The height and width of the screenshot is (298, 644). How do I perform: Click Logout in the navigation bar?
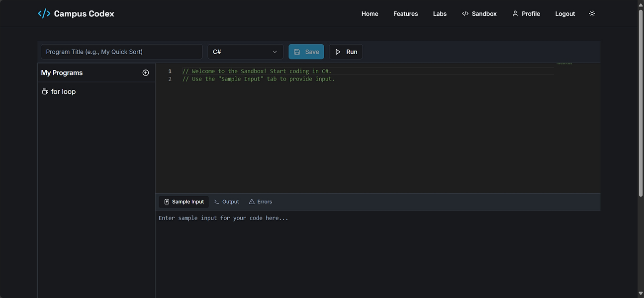click(565, 13)
